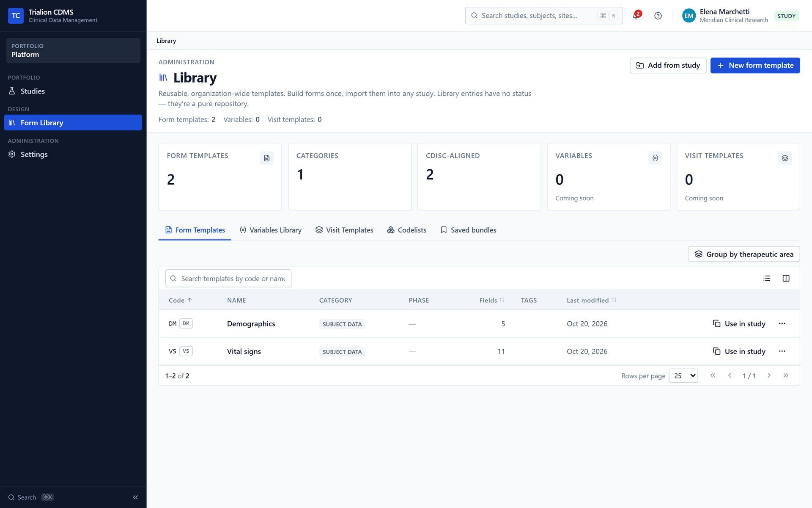Go to first page of results
Screen dimensions: 812x508
(713, 375)
